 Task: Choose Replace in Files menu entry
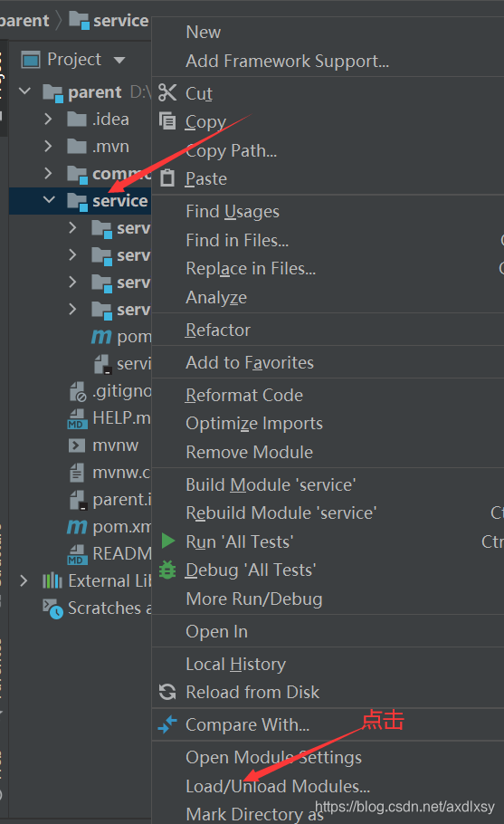[251, 269]
